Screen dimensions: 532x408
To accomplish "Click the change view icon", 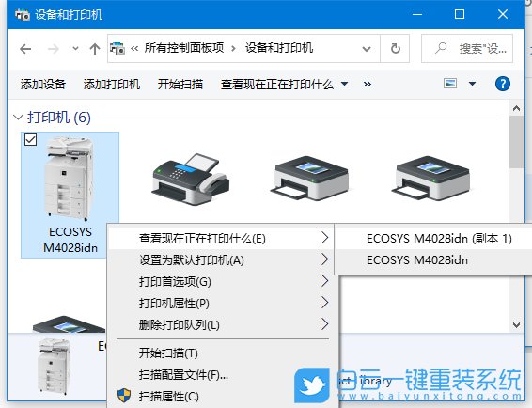I will [450, 83].
